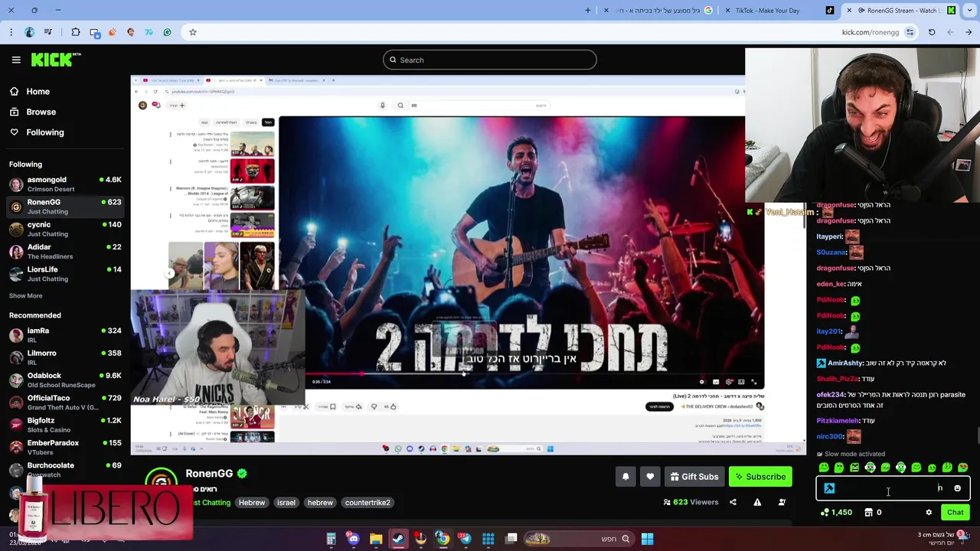Open browser three-dot menu

(x=11, y=32)
